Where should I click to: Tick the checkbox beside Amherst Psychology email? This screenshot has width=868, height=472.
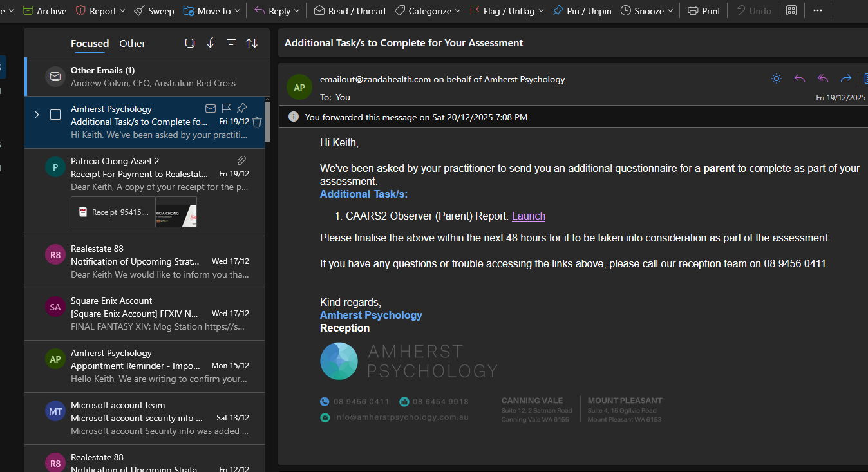pos(55,115)
